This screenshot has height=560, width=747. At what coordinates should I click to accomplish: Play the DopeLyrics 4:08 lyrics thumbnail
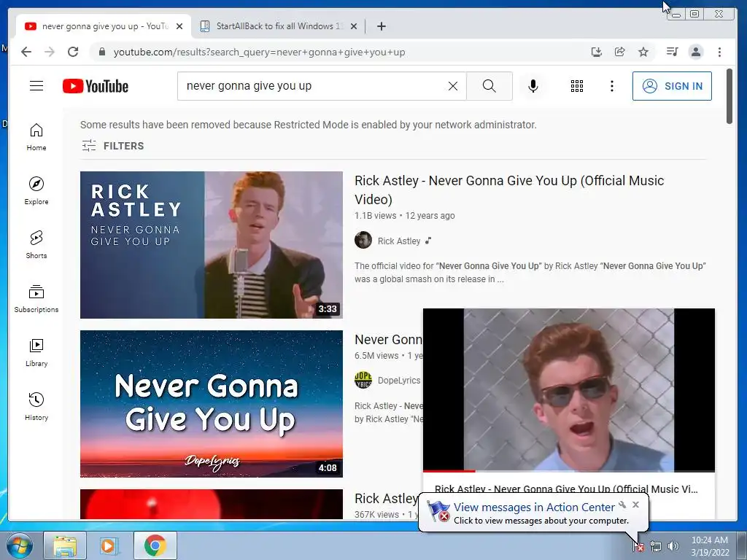pyautogui.click(x=212, y=404)
